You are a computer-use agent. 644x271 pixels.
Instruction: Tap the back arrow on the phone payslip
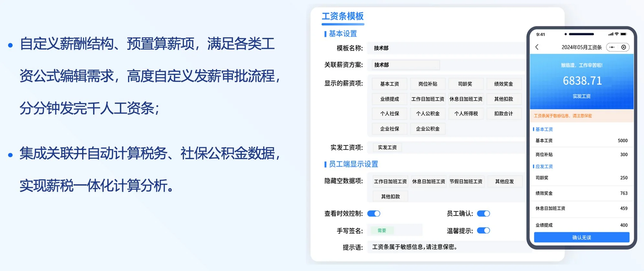537,47
